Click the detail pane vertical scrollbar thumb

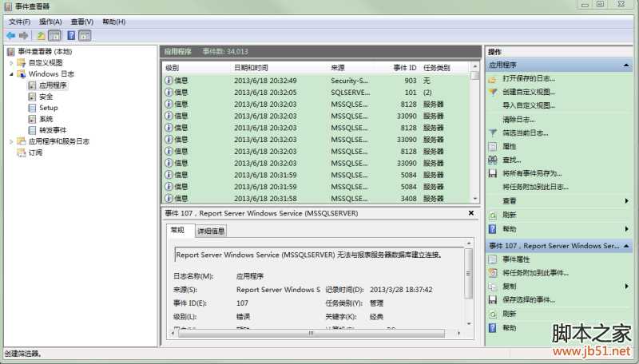click(468, 274)
